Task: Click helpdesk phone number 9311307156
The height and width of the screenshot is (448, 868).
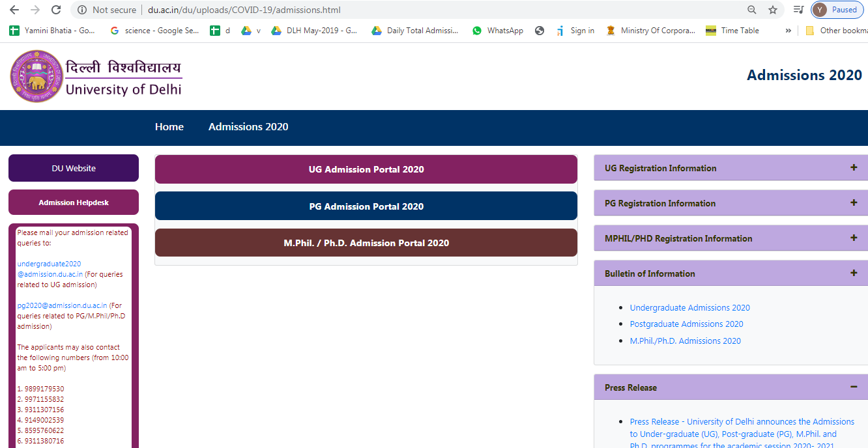Action: pyautogui.click(x=44, y=410)
